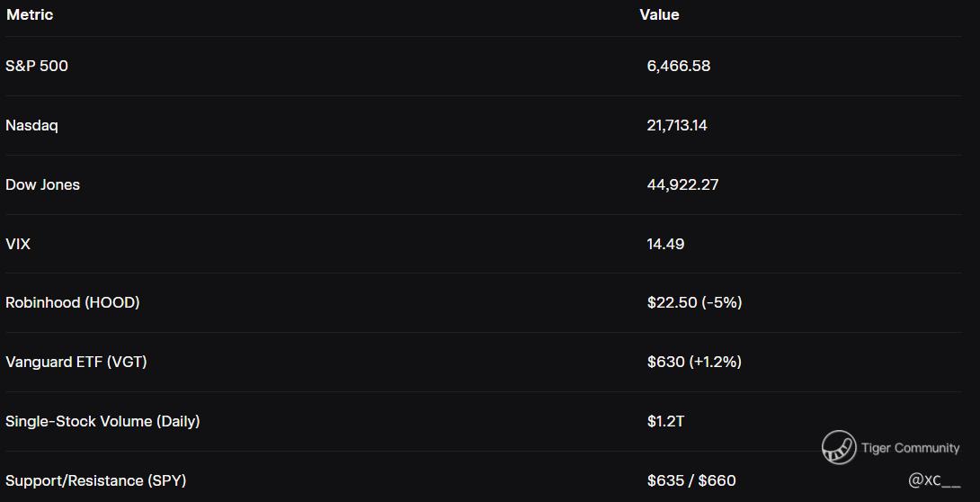Click the VIX row label
980x502 pixels.
(18, 244)
